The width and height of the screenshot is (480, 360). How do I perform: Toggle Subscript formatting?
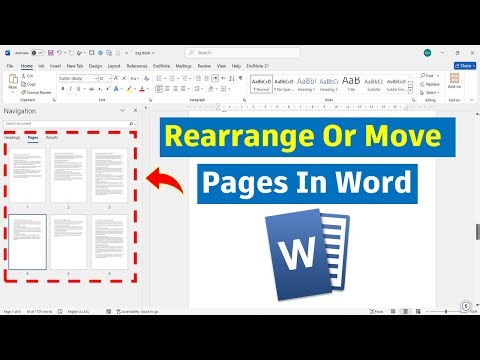(100, 89)
